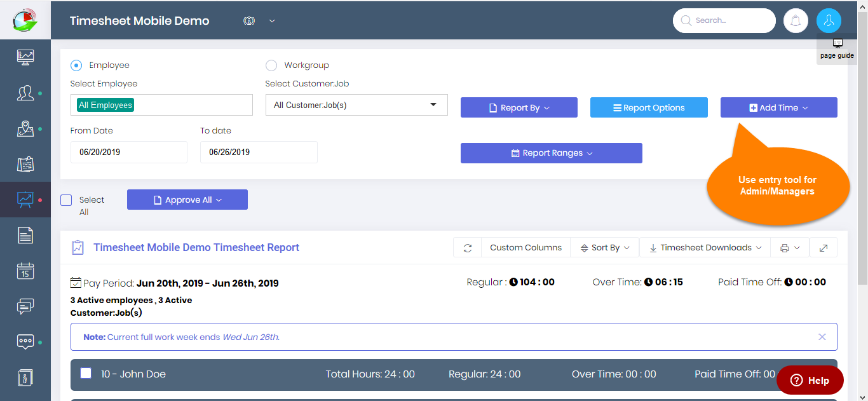
Task: Check the checkbox next to John Doe
Action: coord(86,374)
